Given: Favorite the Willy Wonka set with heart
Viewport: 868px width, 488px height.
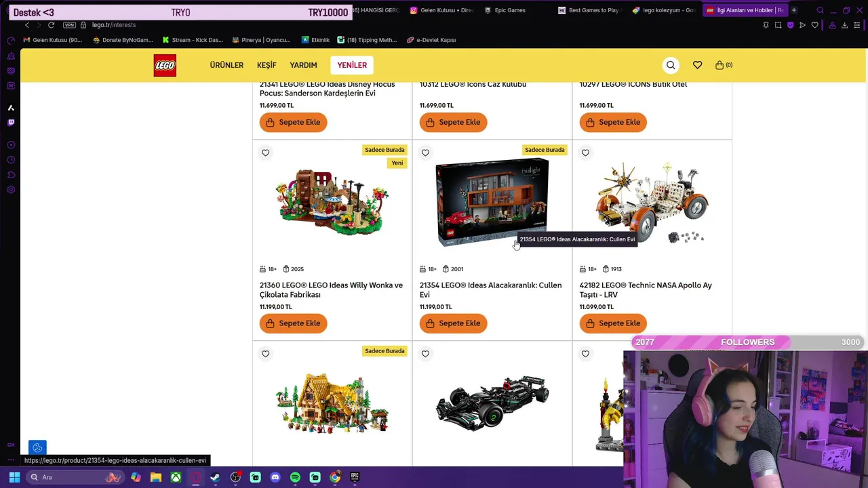Looking at the screenshot, I should [x=265, y=152].
